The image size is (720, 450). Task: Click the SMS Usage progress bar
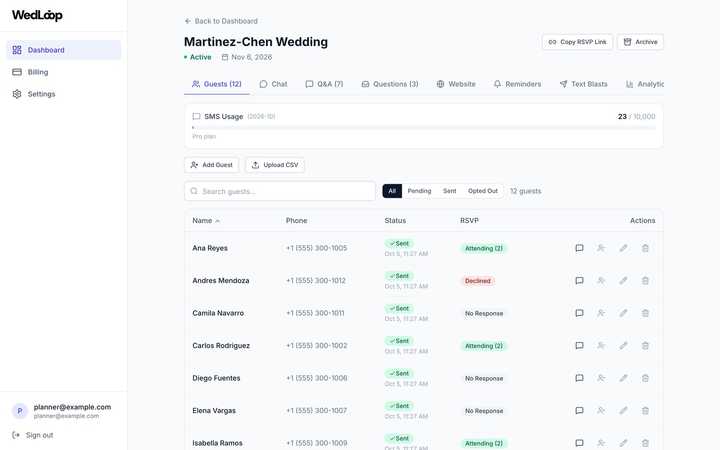coord(424,128)
